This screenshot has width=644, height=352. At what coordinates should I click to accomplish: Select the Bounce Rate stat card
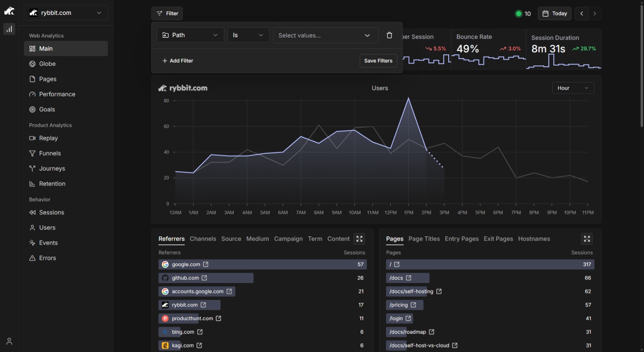488,49
